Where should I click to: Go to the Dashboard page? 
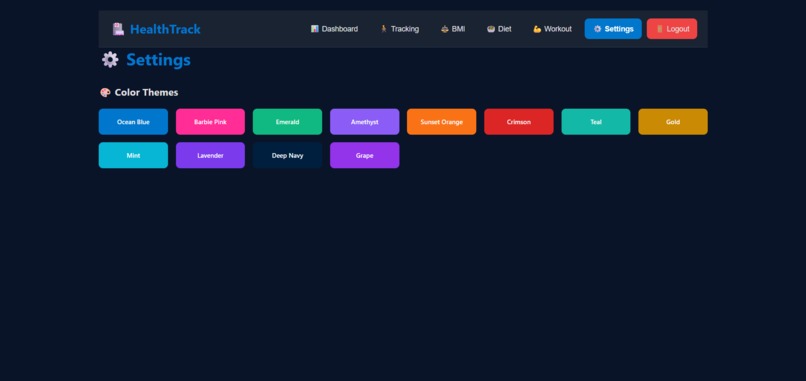(x=334, y=29)
